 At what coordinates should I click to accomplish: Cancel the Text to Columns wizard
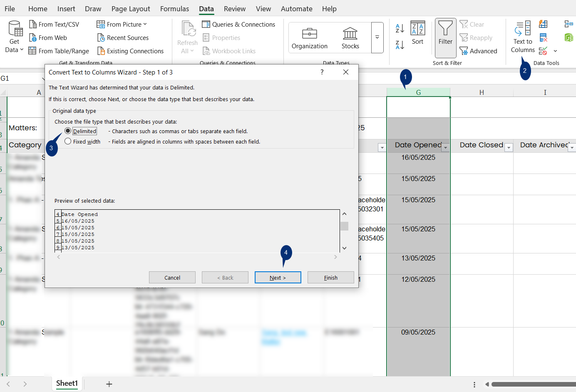pos(172,278)
